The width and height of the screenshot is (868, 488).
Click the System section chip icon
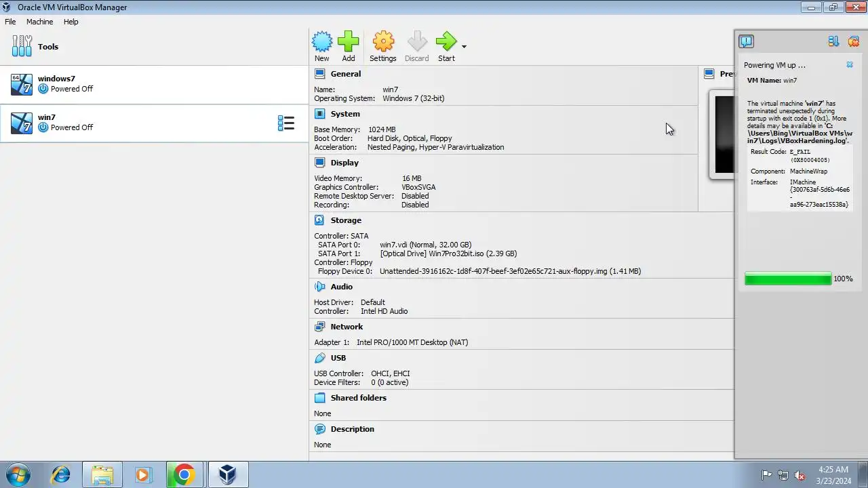pyautogui.click(x=319, y=114)
